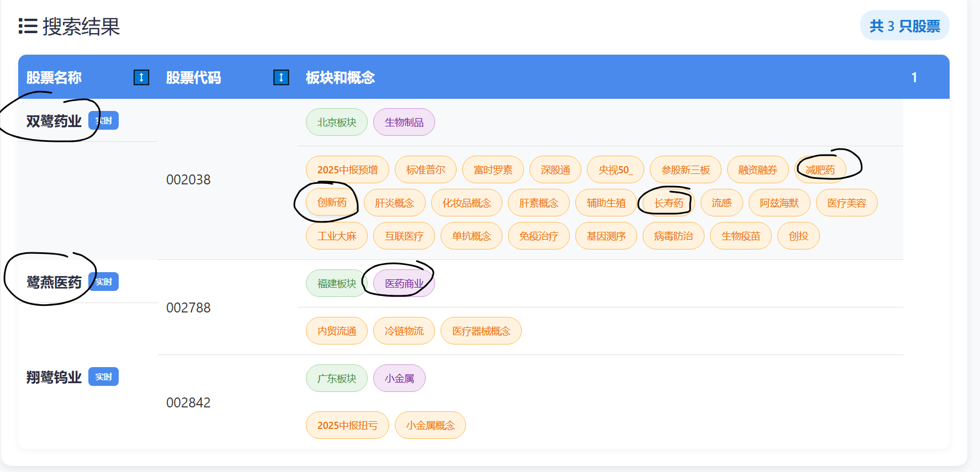
Task: Choose the 长寿药 concept tag
Action: (x=669, y=203)
